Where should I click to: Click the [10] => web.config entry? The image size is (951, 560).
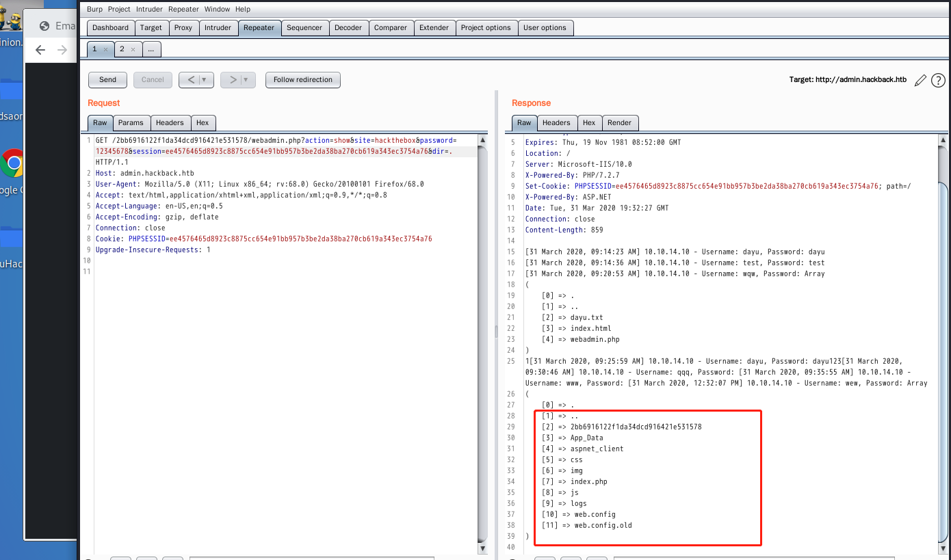(x=579, y=514)
